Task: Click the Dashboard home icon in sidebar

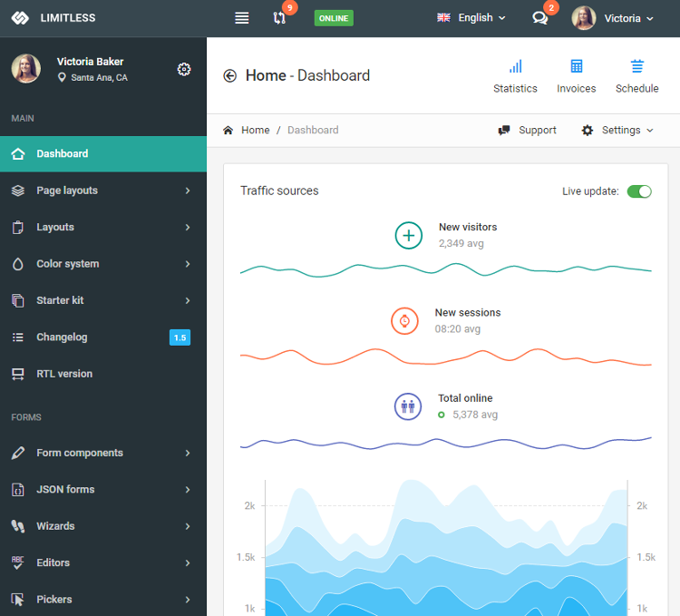Action: point(18,154)
